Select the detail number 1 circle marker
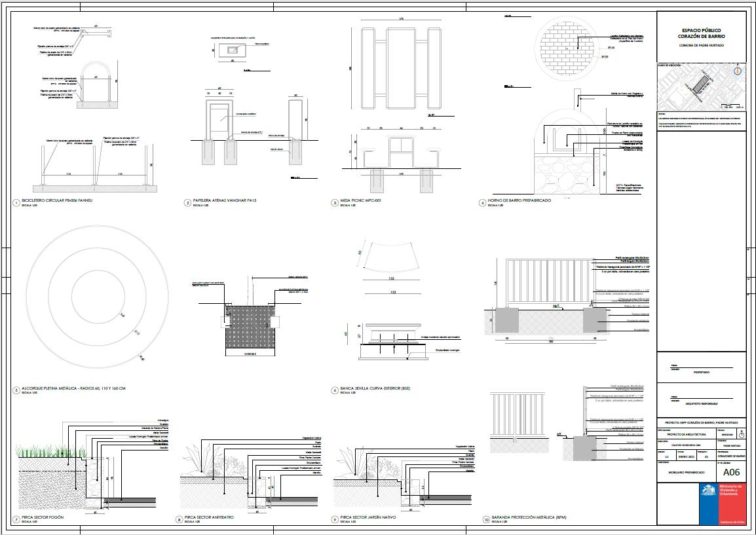 tap(16, 203)
